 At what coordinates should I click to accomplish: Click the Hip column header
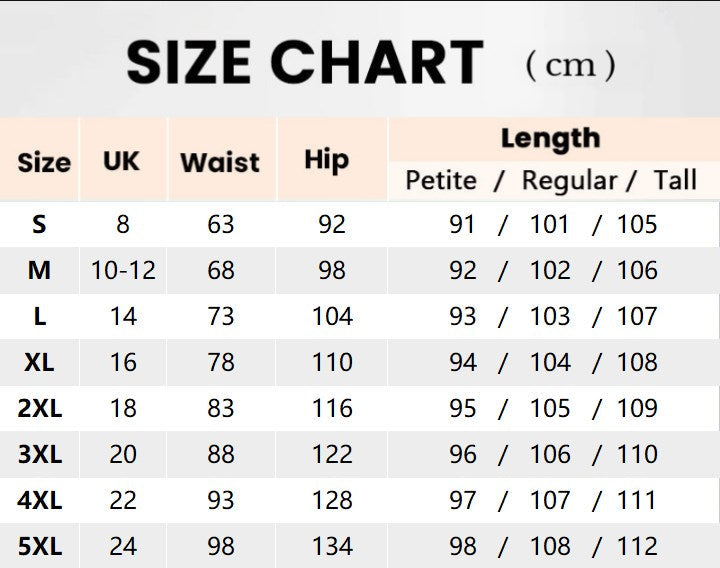[x=327, y=160]
